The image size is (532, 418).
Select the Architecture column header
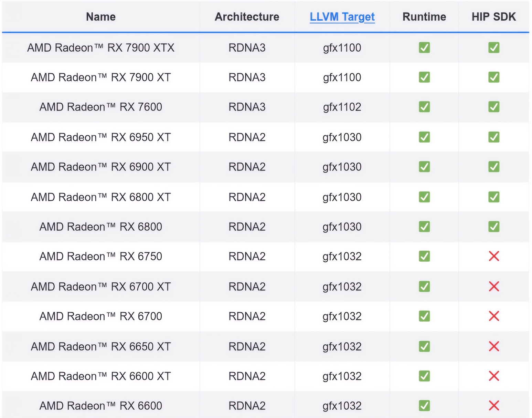pyautogui.click(x=247, y=17)
